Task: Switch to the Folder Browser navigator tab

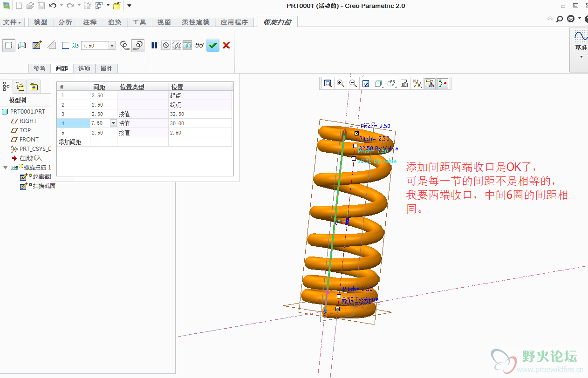Action: 20,86
